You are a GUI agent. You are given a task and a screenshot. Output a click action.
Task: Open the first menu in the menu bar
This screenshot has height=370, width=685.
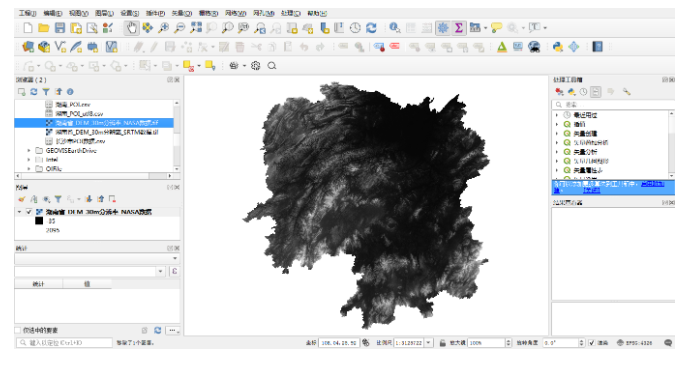click(x=27, y=13)
